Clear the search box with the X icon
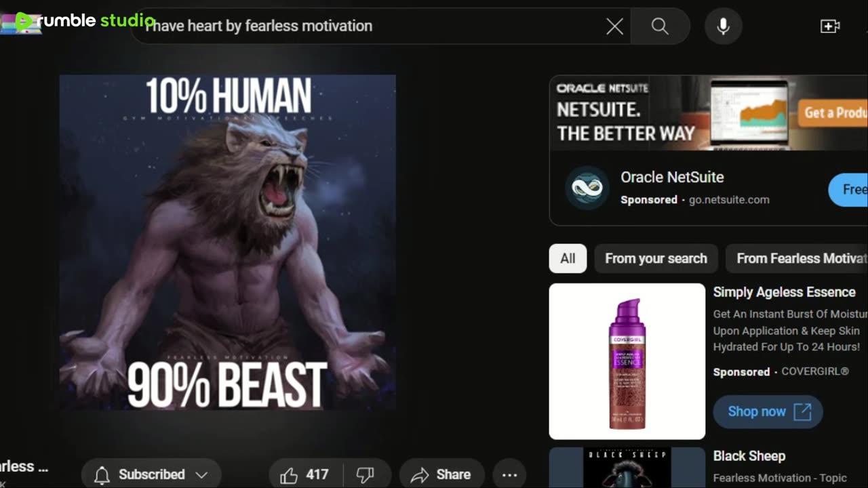This screenshot has width=868, height=488. [x=614, y=26]
